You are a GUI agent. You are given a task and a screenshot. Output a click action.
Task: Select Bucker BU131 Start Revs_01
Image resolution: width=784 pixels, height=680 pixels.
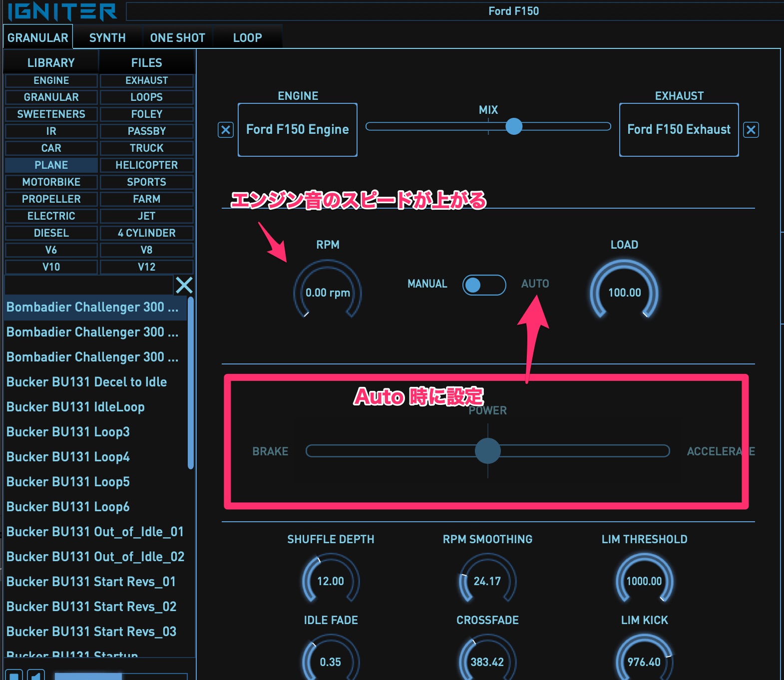95,582
